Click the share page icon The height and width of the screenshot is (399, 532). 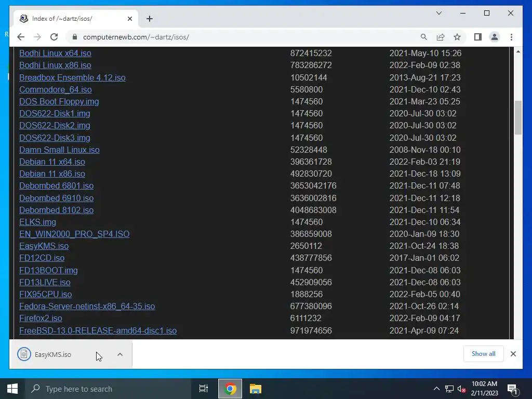(x=441, y=37)
